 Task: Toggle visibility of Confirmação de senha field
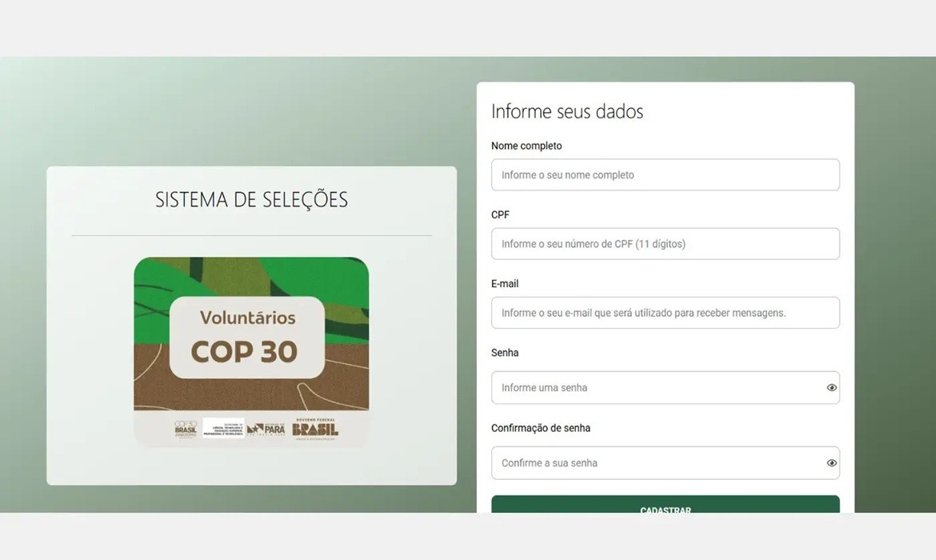[831, 462]
